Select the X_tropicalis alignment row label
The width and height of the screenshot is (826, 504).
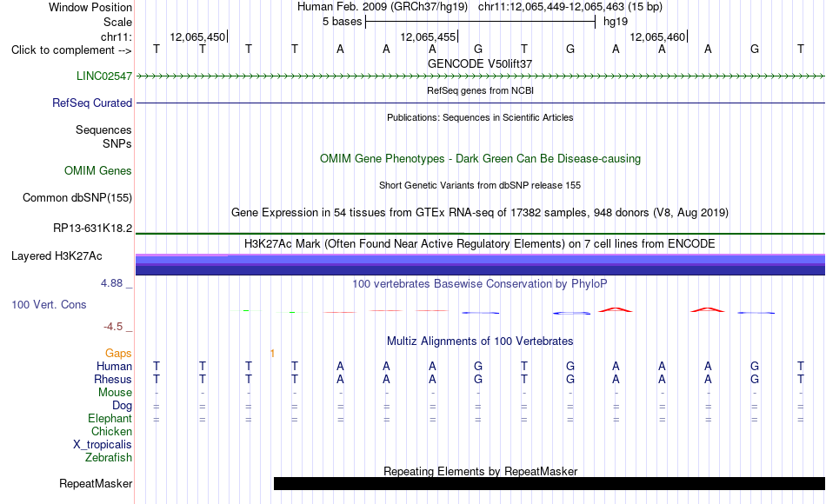pos(103,445)
